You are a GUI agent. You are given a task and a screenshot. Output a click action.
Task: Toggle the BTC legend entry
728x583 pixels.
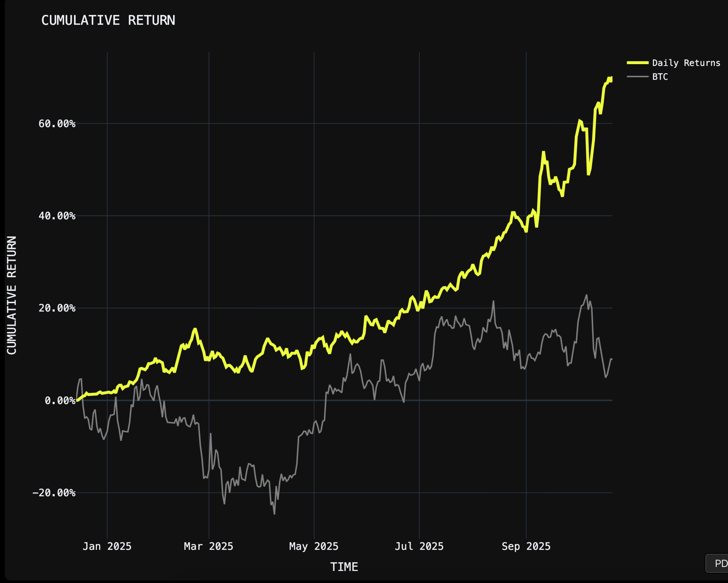pyautogui.click(x=660, y=77)
